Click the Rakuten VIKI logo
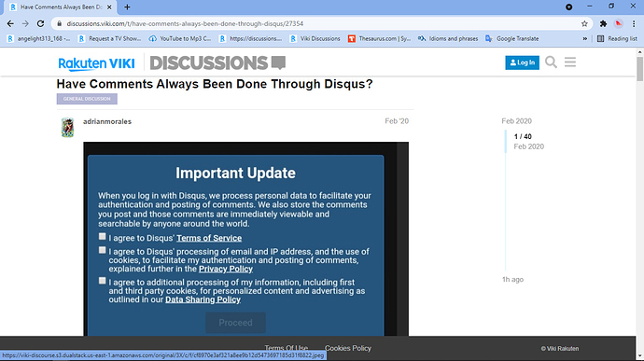Screen dimensions: 644x361 pyautogui.click(x=96, y=63)
